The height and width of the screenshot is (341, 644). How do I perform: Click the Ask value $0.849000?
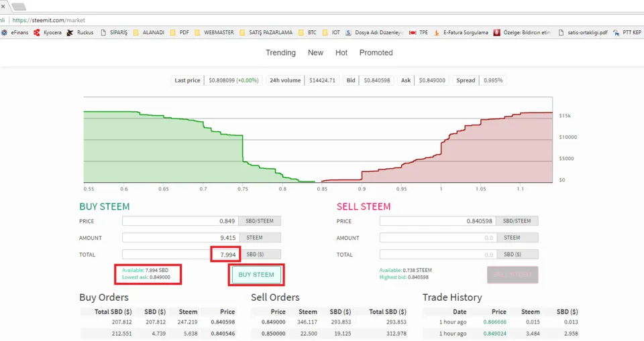432,80
